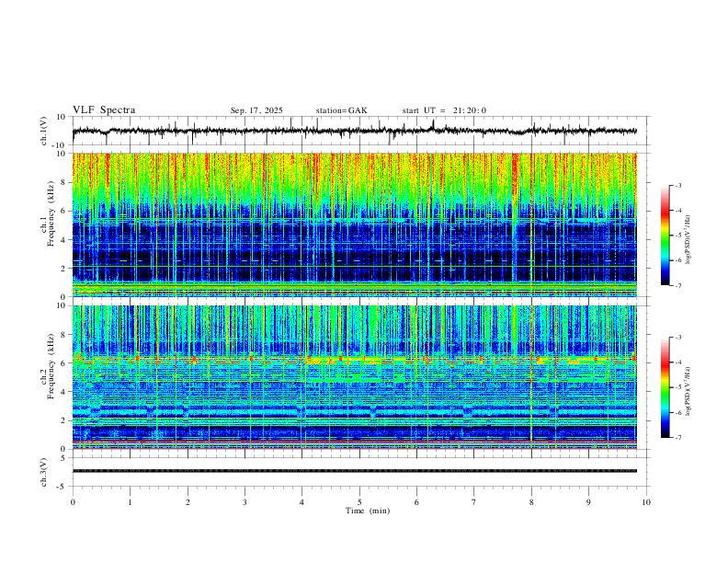The image size is (728, 563).
Task: Click the "station=GAK" label
Action: tap(341, 110)
